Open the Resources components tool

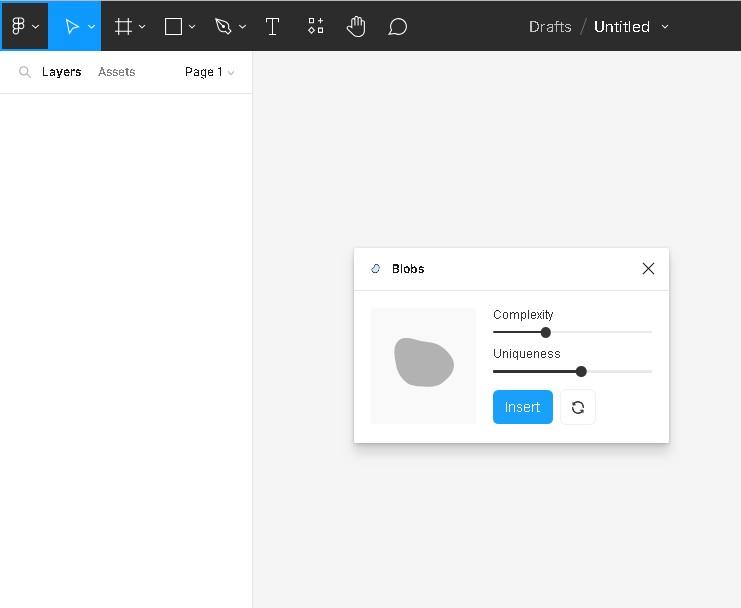(x=315, y=27)
